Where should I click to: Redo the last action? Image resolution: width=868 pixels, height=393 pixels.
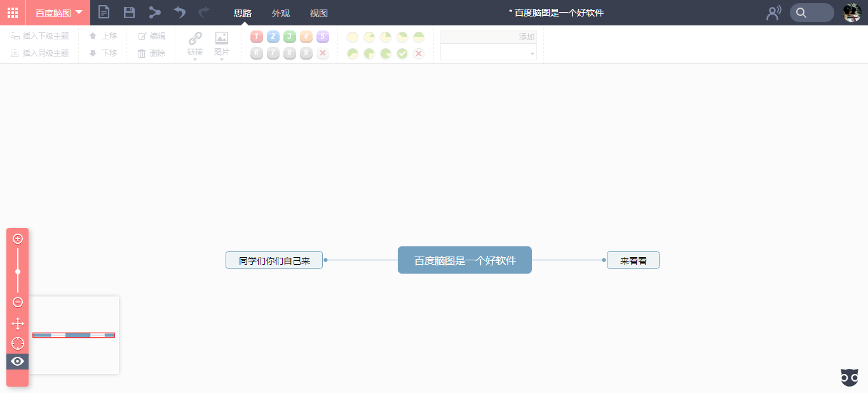pyautogui.click(x=204, y=12)
